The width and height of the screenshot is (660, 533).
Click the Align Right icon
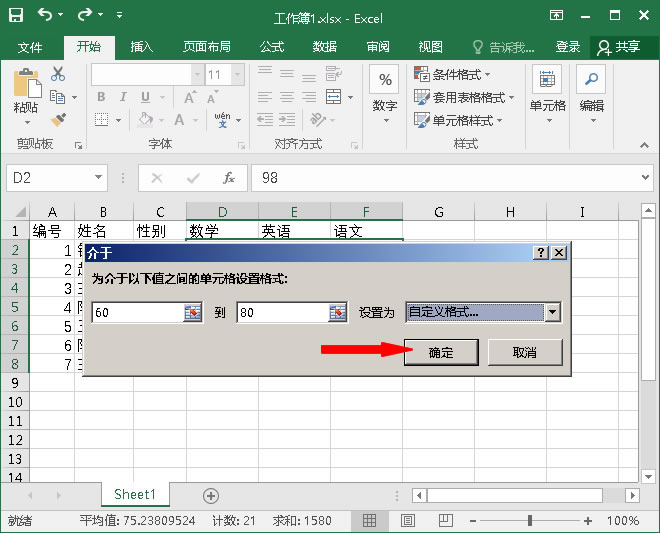pyautogui.click(x=309, y=97)
